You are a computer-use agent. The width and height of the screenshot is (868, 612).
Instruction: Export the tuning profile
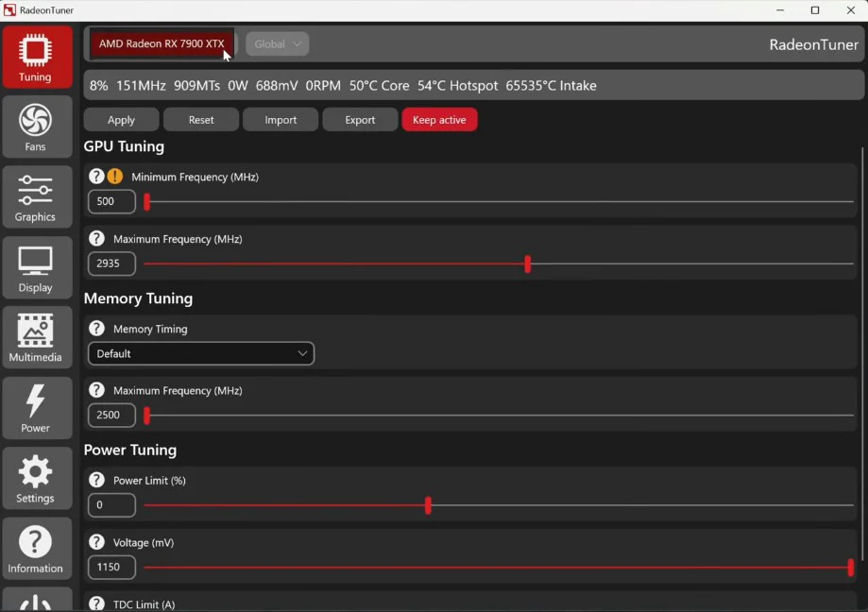(360, 119)
